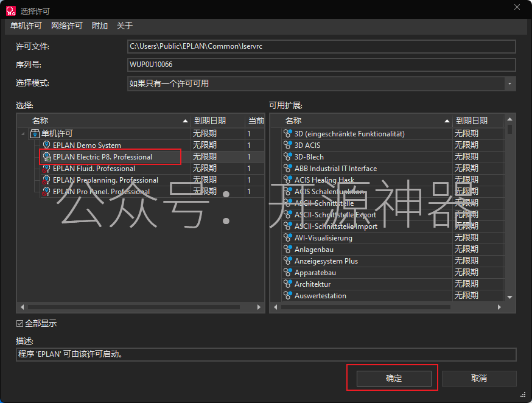Click the ASCII-Schnittstelle Import icon

pyautogui.click(x=288, y=226)
